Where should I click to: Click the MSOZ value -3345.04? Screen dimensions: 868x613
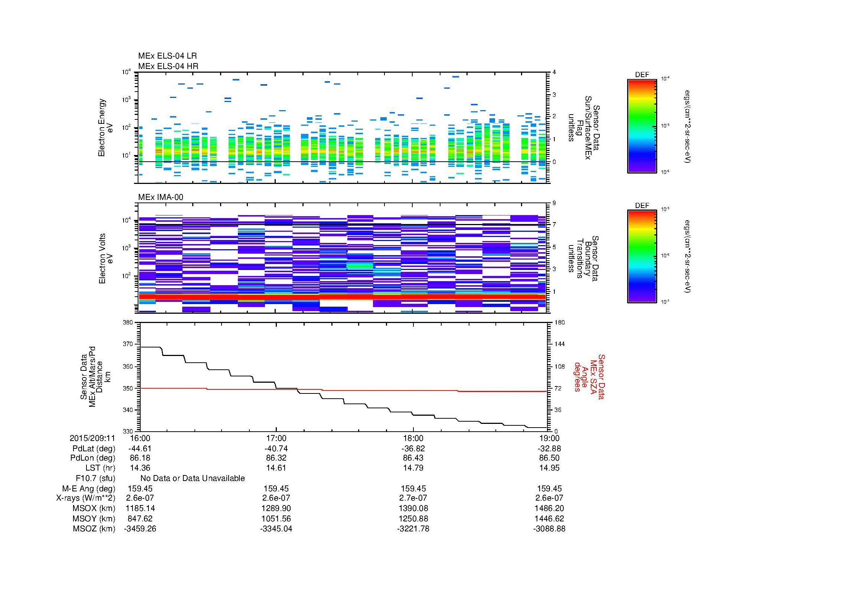tap(276, 529)
